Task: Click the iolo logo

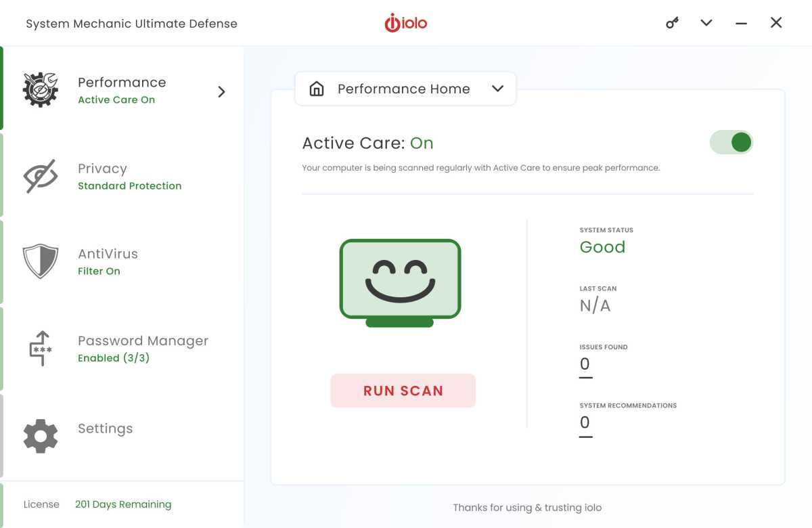Action: (x=406, y=23)
